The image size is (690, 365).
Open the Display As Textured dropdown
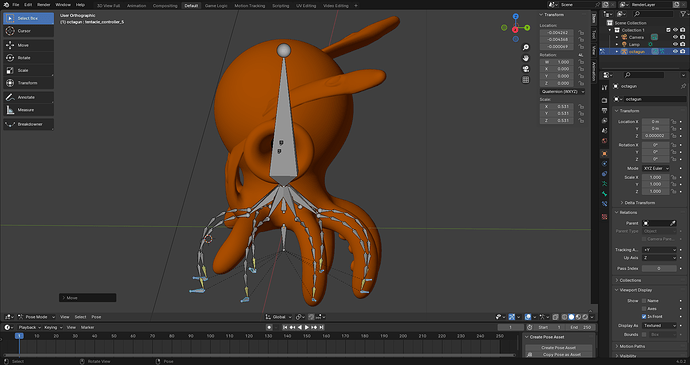tap(659, 326)
